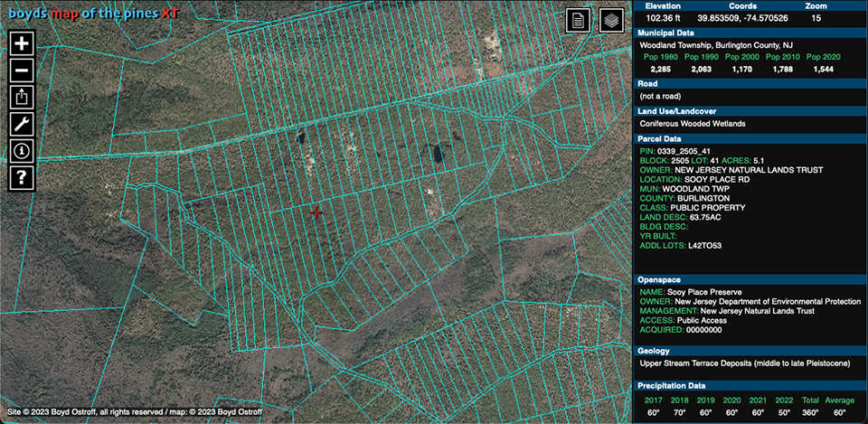Open the document page icon
Viewport: 868px width, 424px height.
click(578, 21)
